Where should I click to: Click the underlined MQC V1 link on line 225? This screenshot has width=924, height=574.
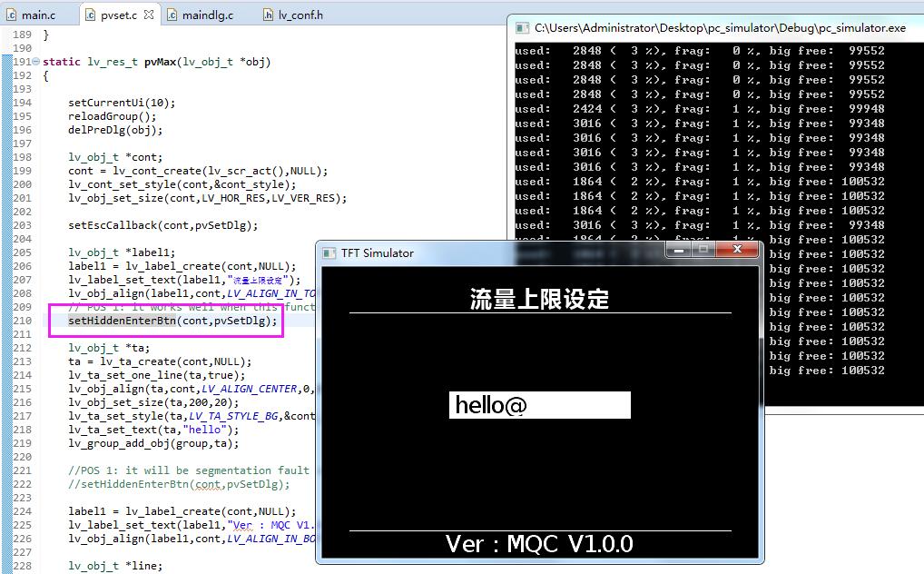click(291, 525)
